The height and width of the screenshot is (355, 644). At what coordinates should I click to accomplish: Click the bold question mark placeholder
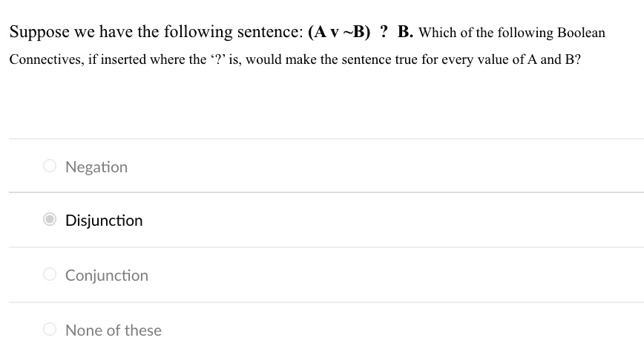[x=384, y=31]
